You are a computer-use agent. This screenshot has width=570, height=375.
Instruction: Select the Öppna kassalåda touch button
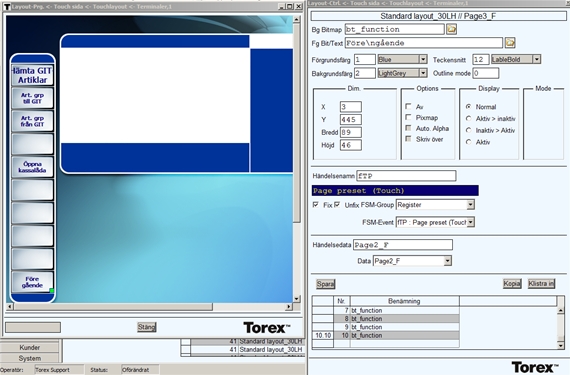pos(32,167)
